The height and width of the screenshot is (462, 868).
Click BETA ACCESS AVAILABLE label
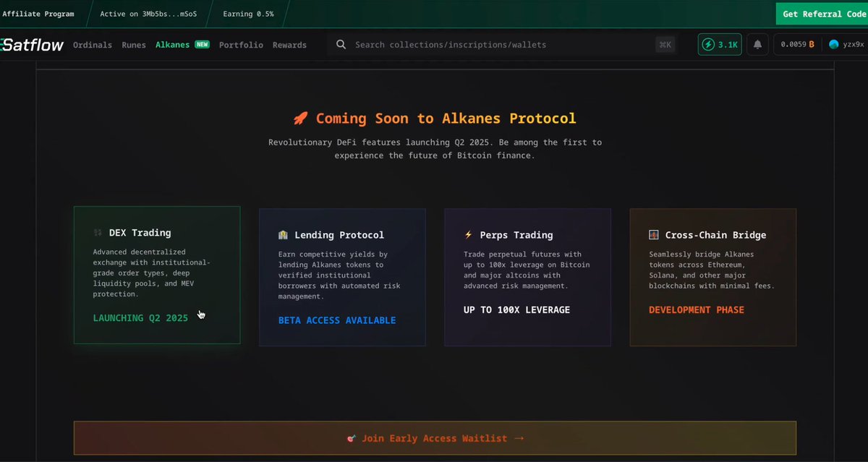[x=337, y=320]
